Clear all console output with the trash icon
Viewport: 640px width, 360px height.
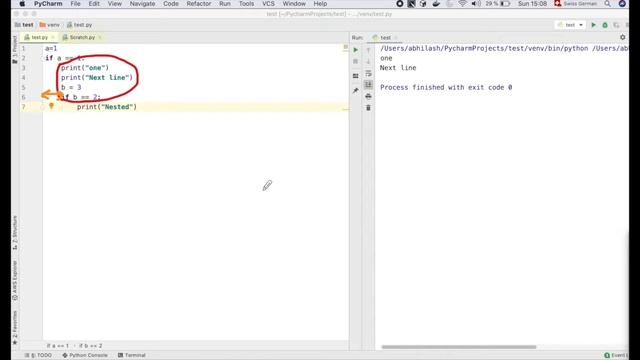click(368, 108)
